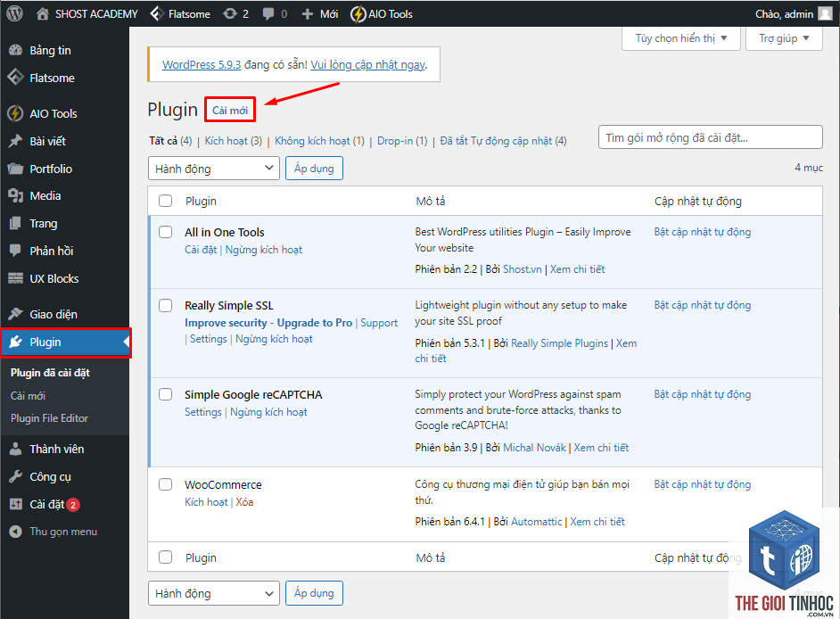Check the All in One Tools checkbox
The height and width of the screenshot is (619, 840).
[166, 232]
